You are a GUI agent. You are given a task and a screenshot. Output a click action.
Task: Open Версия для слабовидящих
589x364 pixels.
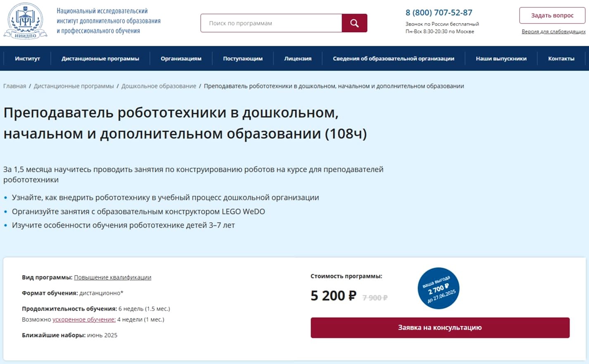coord(553,31)
